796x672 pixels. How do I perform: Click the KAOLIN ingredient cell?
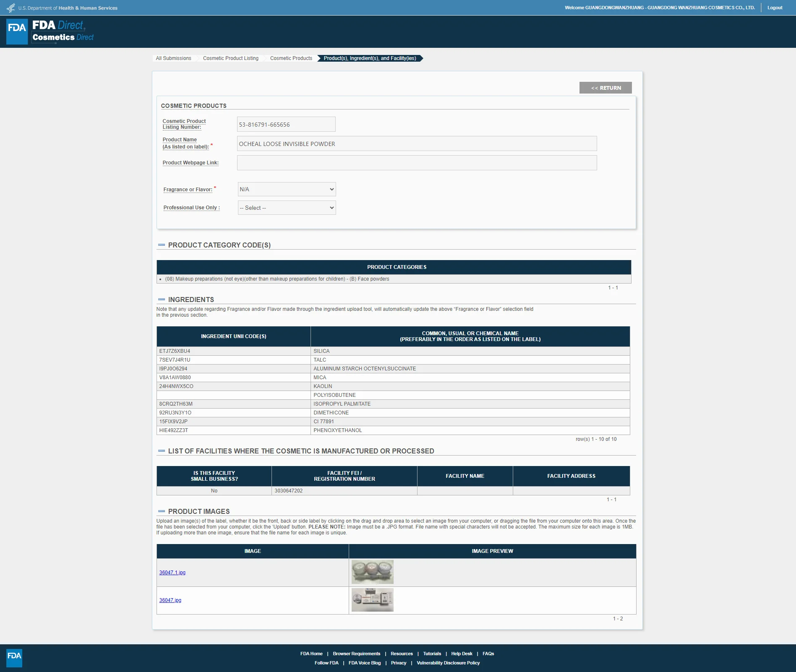tap(470, 386)
